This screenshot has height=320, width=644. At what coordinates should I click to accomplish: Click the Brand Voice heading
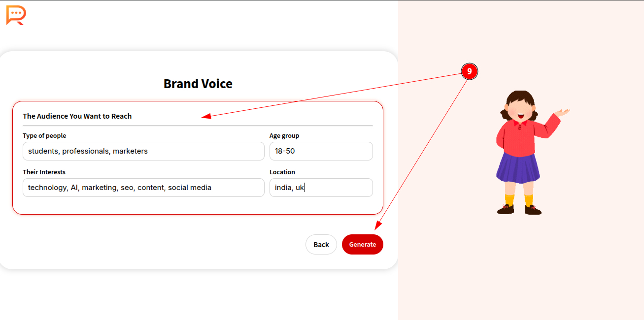coord(198,84)
